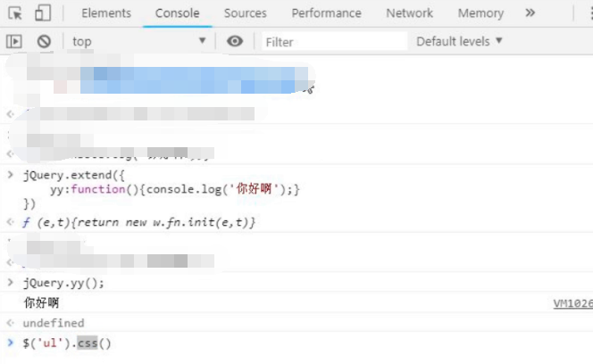Open the Sources tab

pyautogui.click(x=245, y=13)
